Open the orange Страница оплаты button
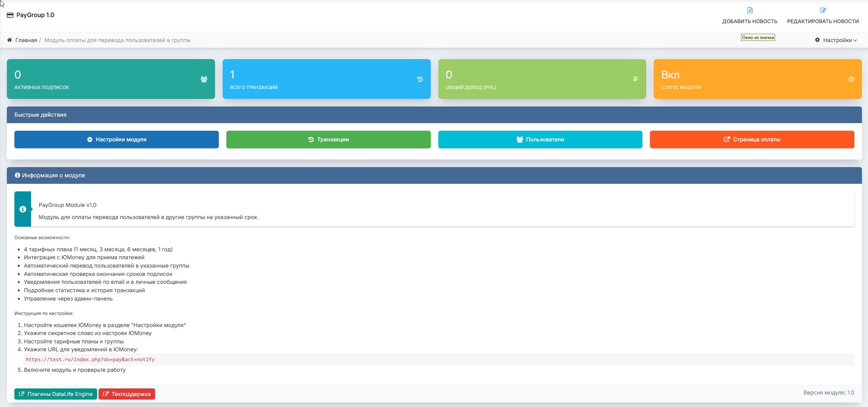The width and height of the screenshot is (868, 407). (752, 139)
